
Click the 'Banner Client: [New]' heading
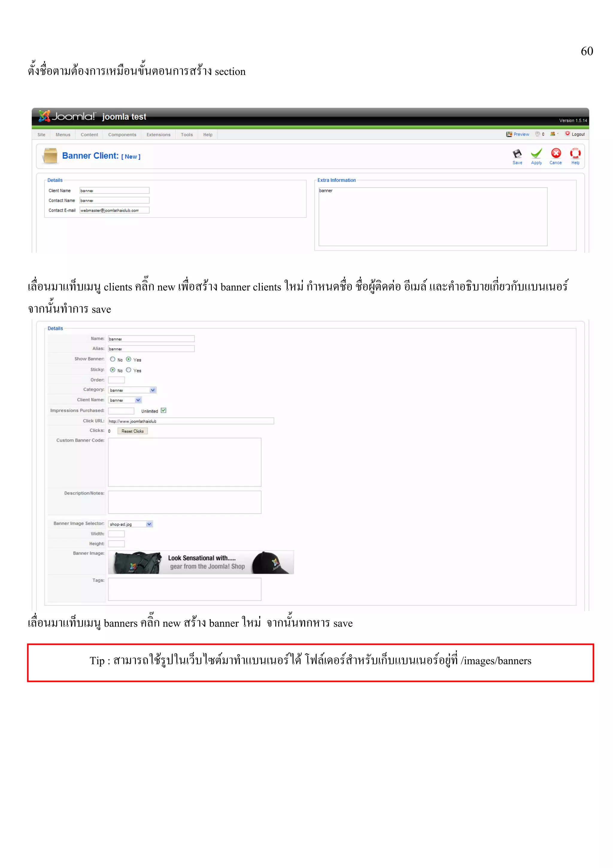point(101,156)
